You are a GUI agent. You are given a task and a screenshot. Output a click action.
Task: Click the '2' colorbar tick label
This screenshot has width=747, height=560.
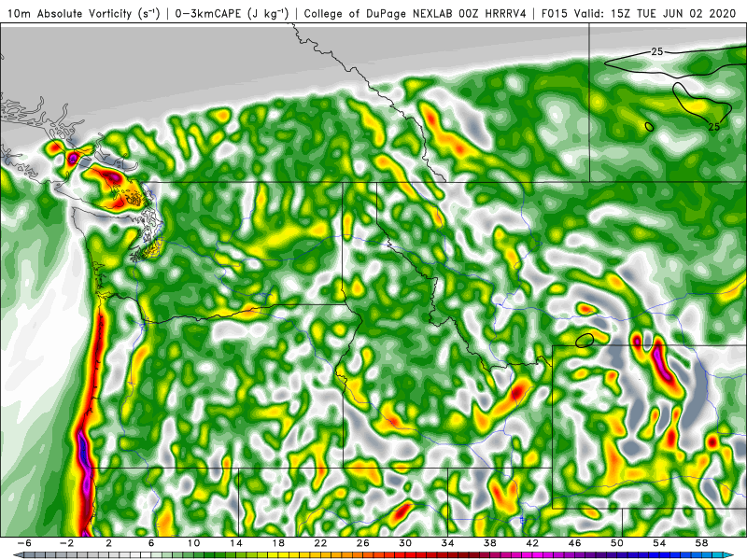click(x=109, y=543)
